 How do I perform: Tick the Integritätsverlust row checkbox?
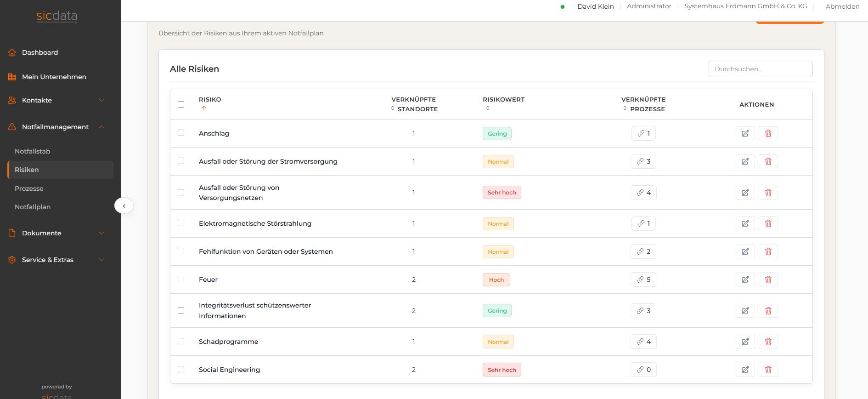pos(181,310)
